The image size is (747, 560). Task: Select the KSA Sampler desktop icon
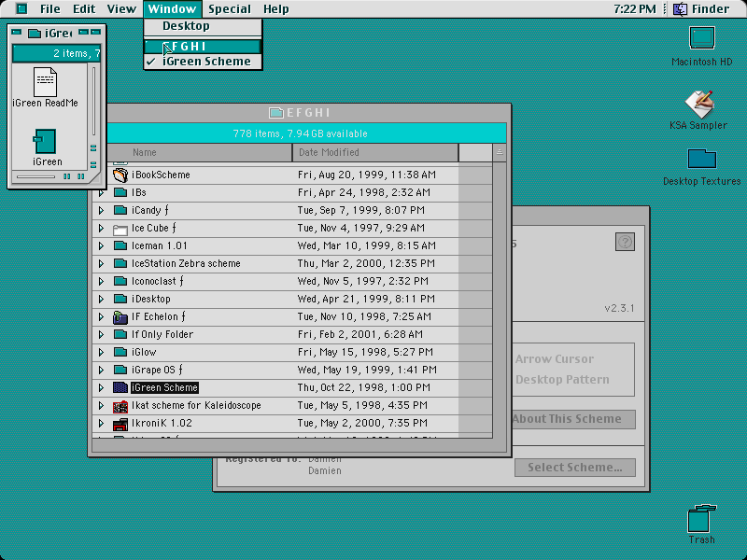click(699, 105)
